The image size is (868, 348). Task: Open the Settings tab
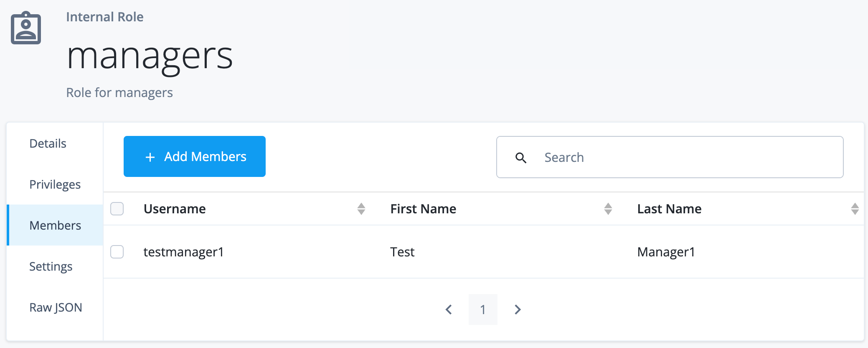pos(51,266)
